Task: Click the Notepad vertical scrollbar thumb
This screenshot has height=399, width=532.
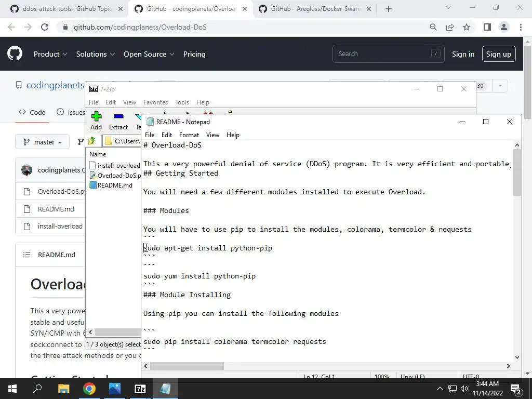Action: 517,172
